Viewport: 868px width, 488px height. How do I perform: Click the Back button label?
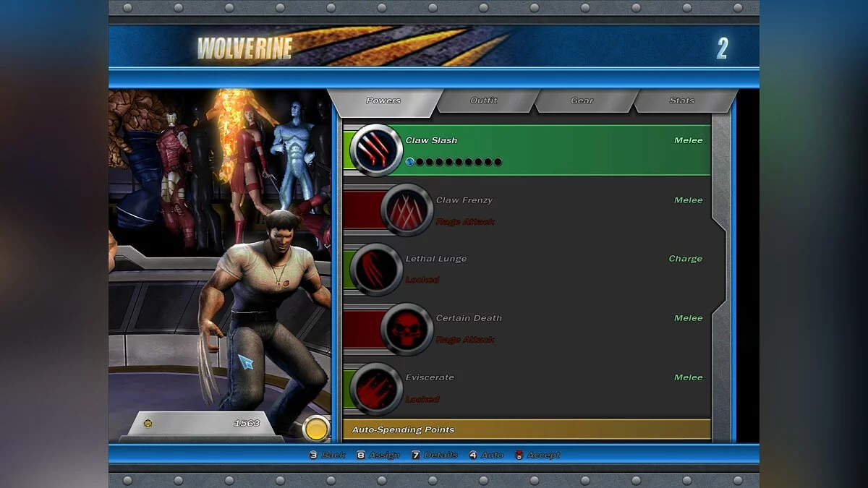click(x=333, y=455)
